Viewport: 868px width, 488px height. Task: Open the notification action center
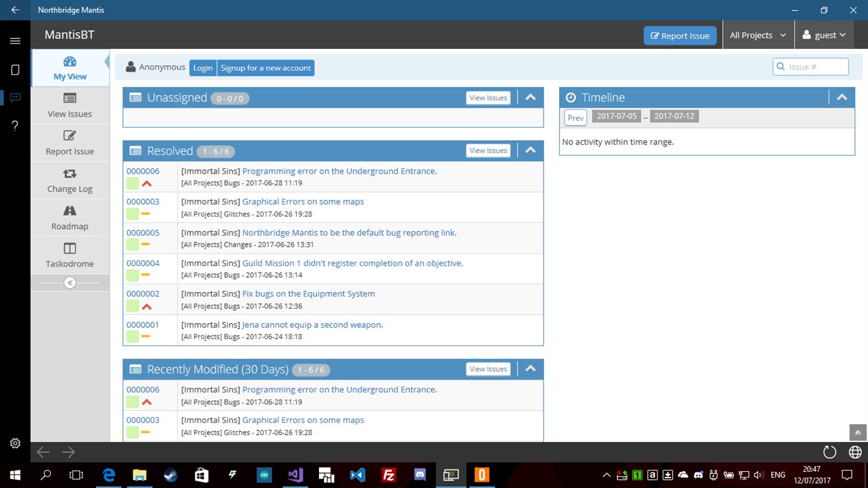tap(847, 476)
